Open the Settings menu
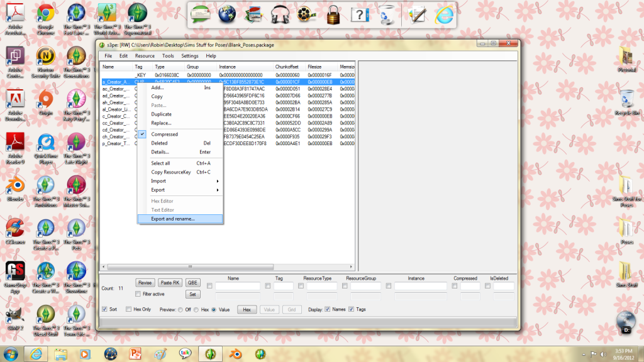The height and width of the screenshot is (362, 644). 190,56
